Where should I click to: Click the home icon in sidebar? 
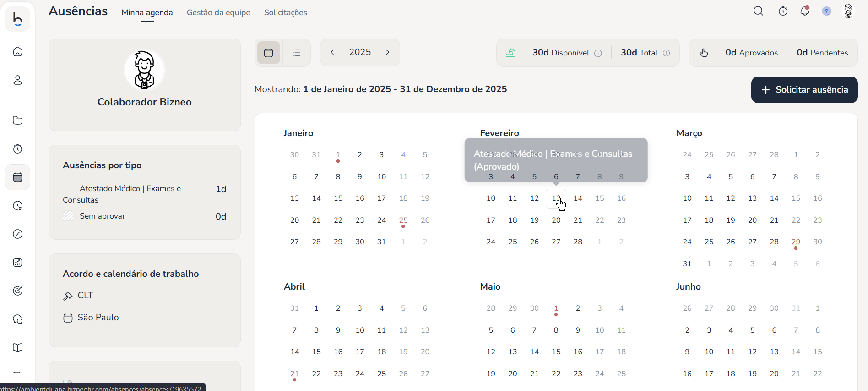pyautogui.click(x=18, y=52)
